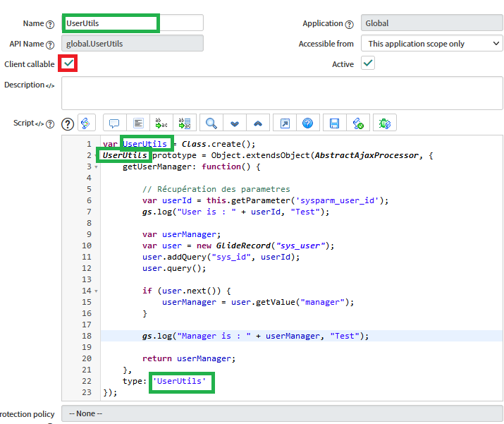The width and height of the screenshot is (504, 424).
Task: Collapse code fold arrow at line 3
Action: [x=96, y=167]
